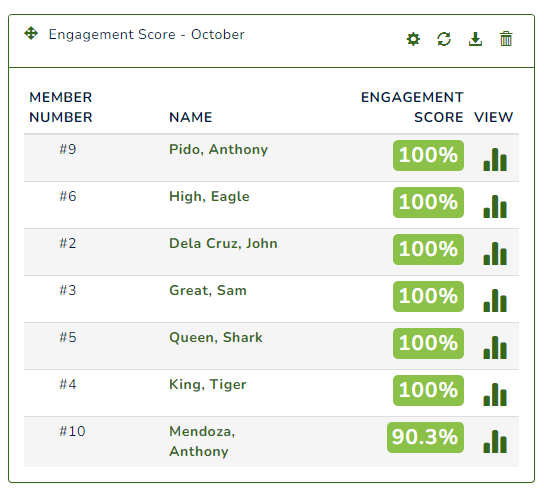View chart for High, Eagle

point(495,206)
